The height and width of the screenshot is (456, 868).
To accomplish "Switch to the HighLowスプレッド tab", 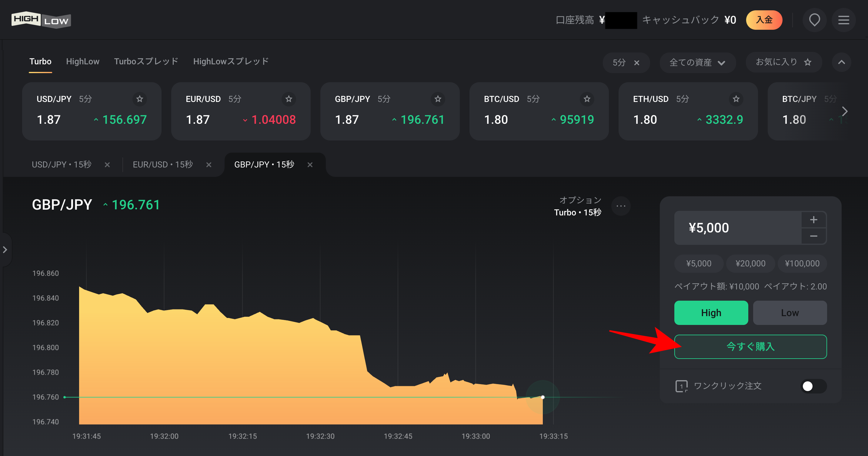I will pos(231,61).
